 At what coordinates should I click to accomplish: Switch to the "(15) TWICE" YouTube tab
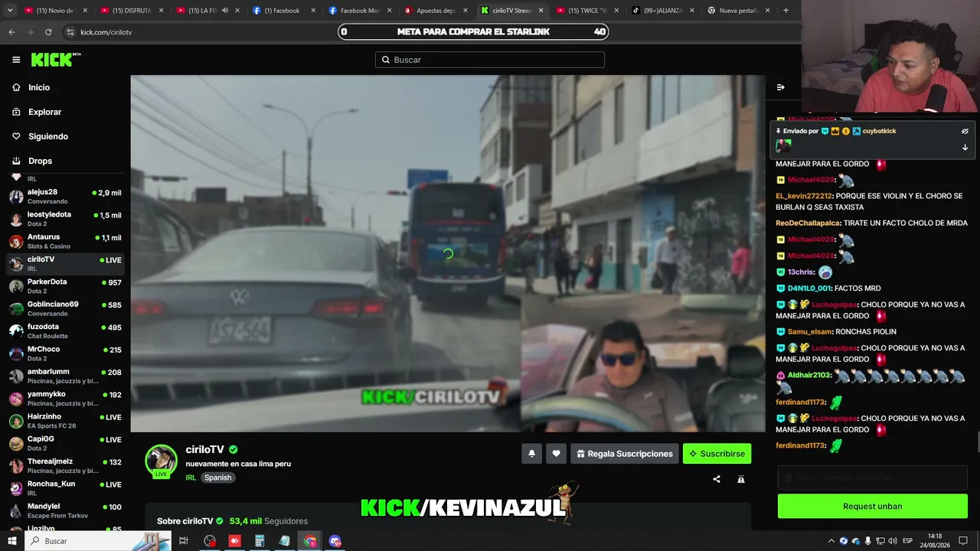pyautogui.click(x=586, y=11)
